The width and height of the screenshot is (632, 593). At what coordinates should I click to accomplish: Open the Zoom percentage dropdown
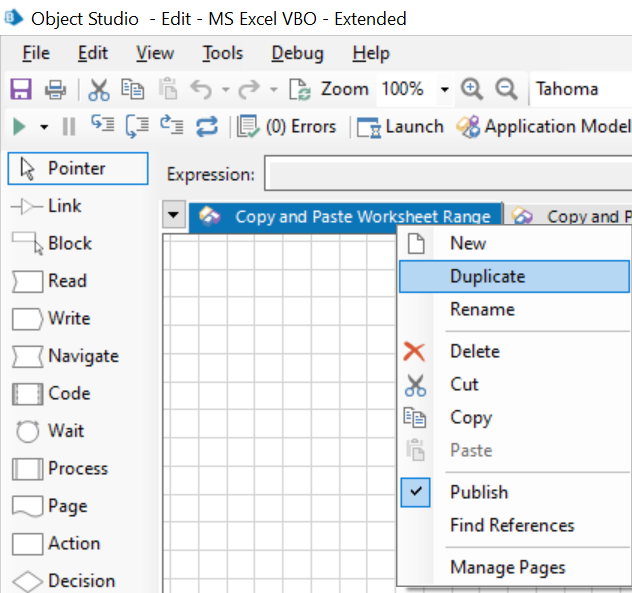pyautogui.click(x=444, y=90)
